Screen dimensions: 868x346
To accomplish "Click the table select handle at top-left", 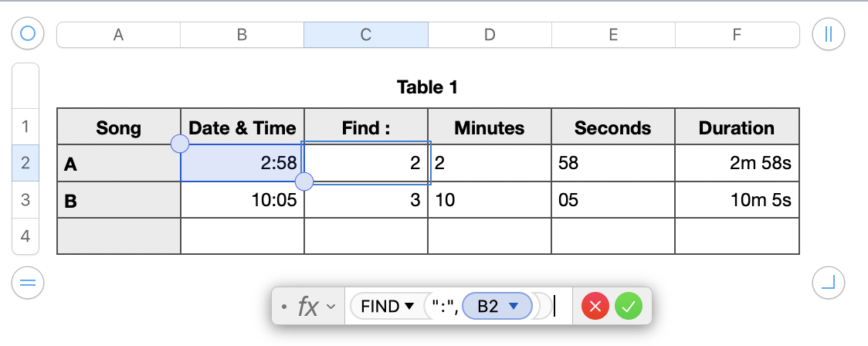I will (28, 34).
